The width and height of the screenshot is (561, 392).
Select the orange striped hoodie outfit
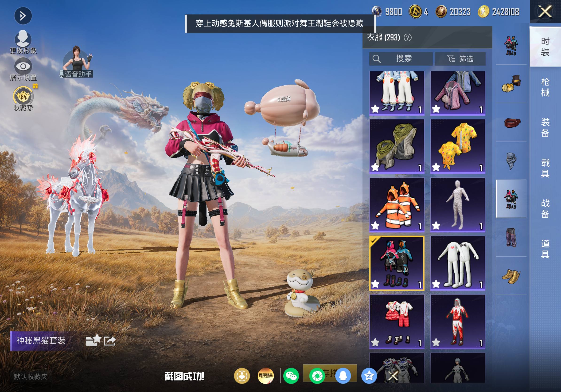tap(397, 204)
